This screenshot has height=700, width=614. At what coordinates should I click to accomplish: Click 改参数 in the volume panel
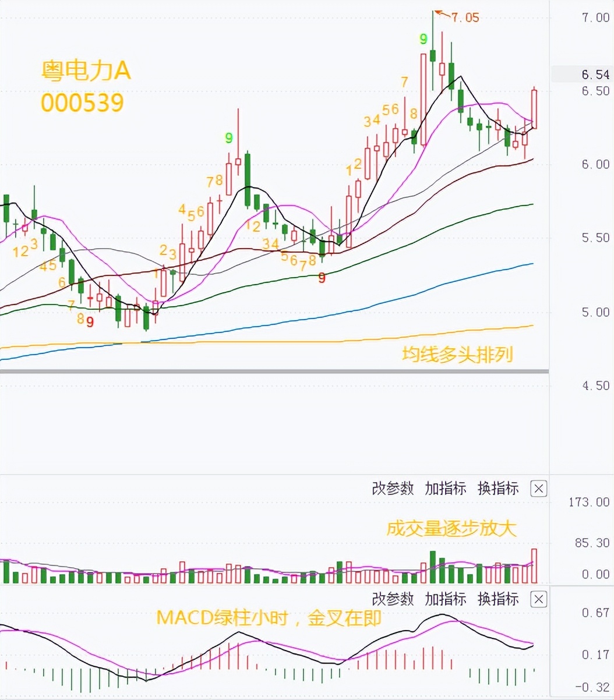point(393,489)
